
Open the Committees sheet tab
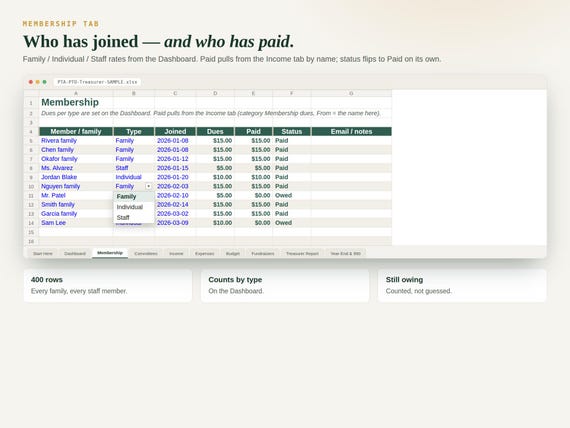[x=146, y=253]
